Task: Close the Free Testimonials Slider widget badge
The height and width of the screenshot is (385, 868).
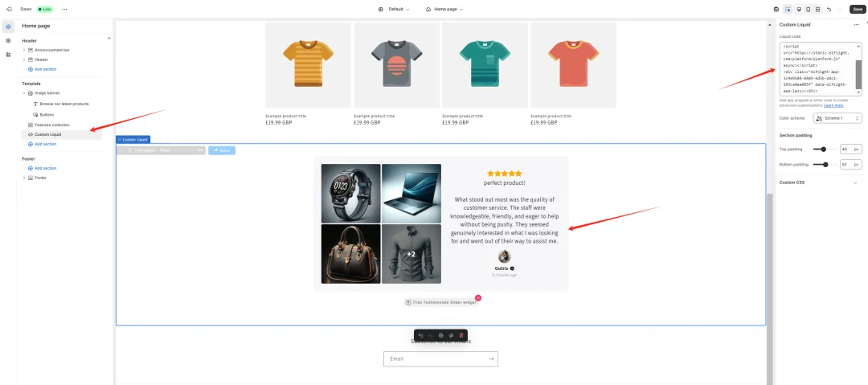Action: point(478,297)
